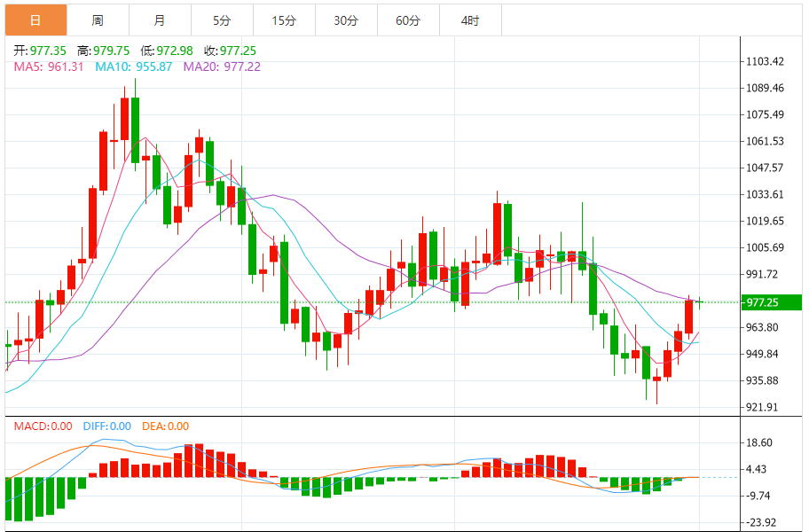
Task: Click the 1089.46 price axis label
Action: [766, 88]
